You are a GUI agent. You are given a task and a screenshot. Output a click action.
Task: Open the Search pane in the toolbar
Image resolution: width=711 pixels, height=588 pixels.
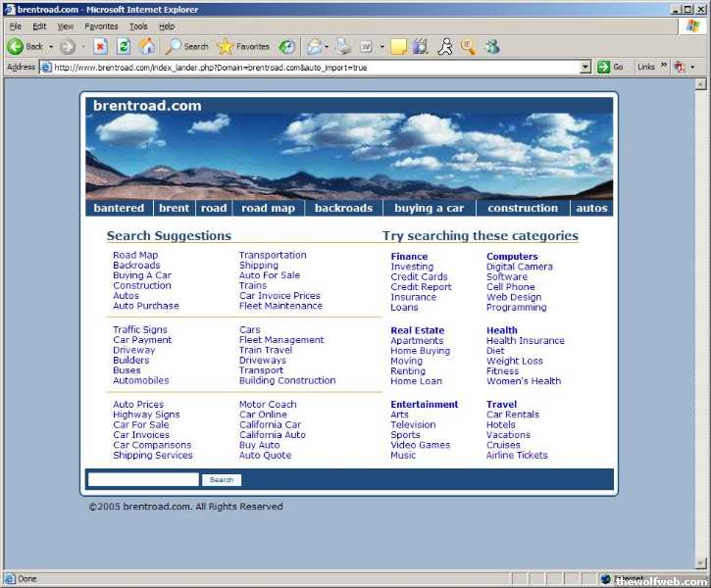[x=187, y=46]
